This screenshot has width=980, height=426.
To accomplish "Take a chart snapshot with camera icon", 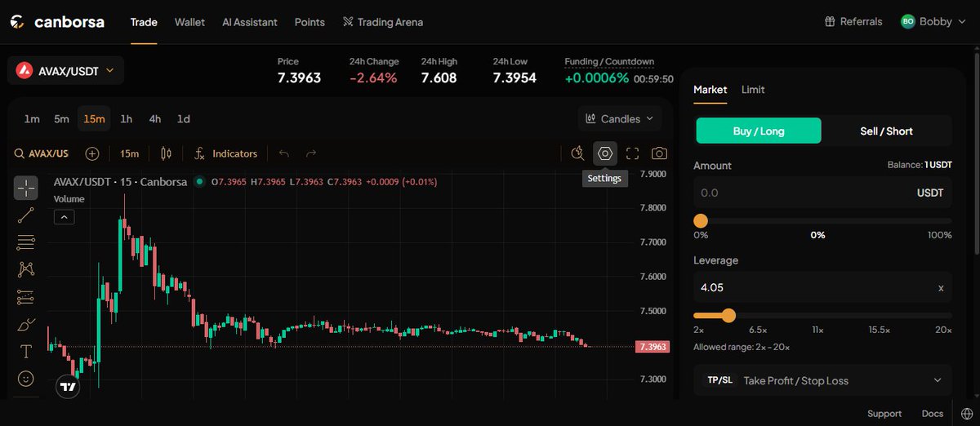I will (659, 153).
